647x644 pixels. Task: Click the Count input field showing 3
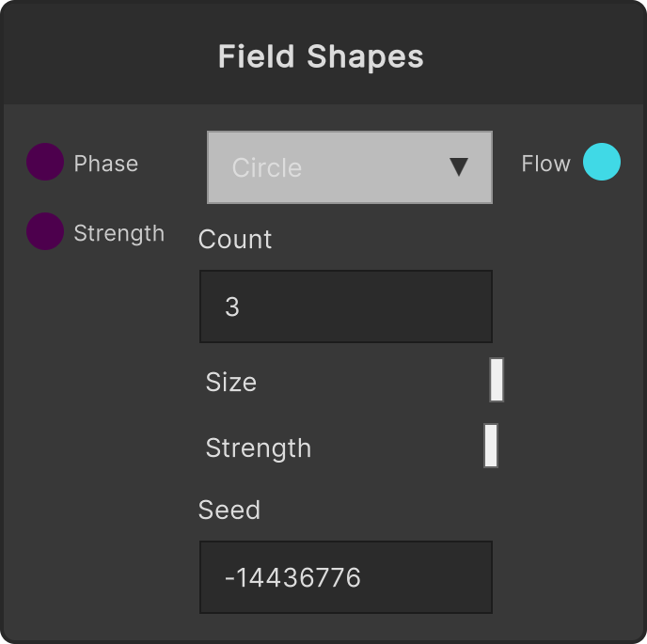[346, 306]
